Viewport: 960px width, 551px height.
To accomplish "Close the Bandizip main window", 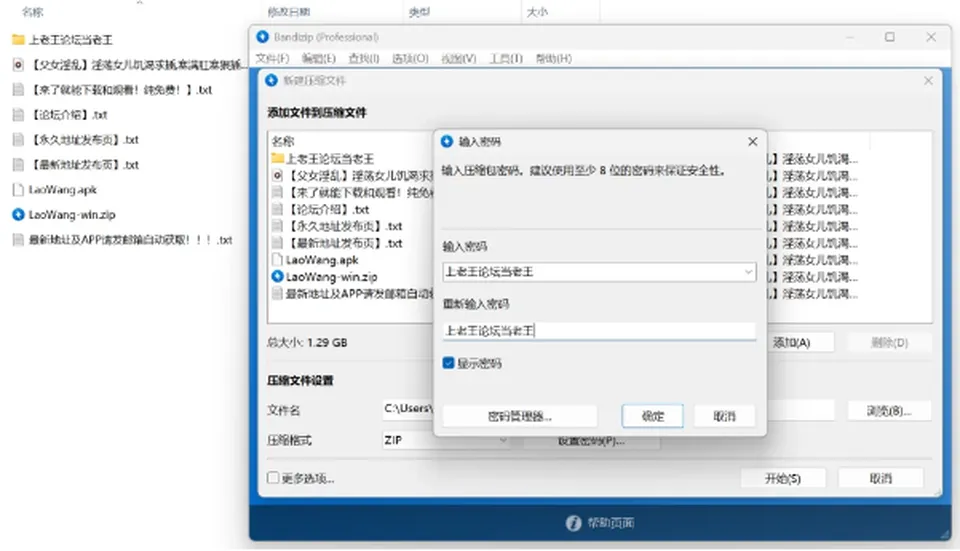I will [931, 37].
